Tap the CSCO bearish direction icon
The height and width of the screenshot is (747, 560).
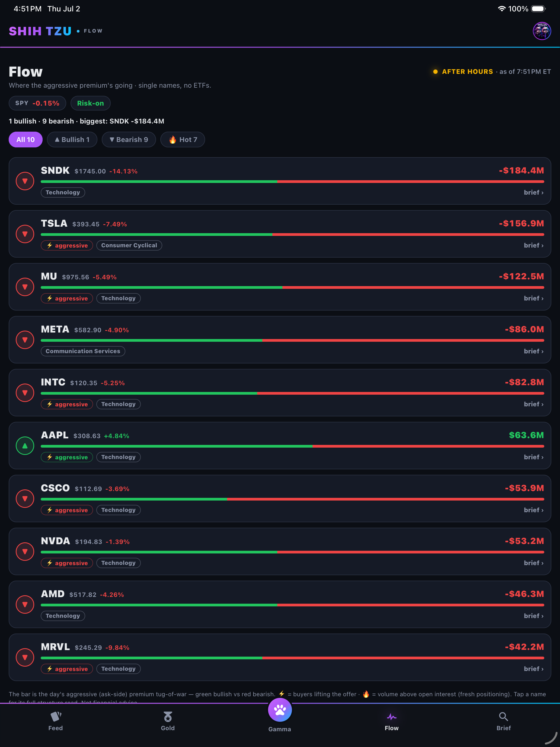point(25,499)
